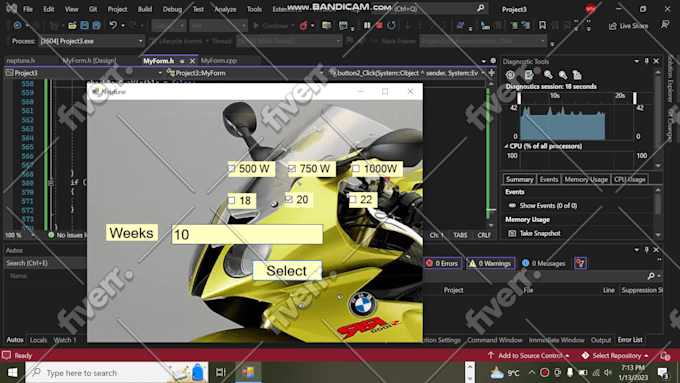Check the 500 W checkbox

coord(232,169)
